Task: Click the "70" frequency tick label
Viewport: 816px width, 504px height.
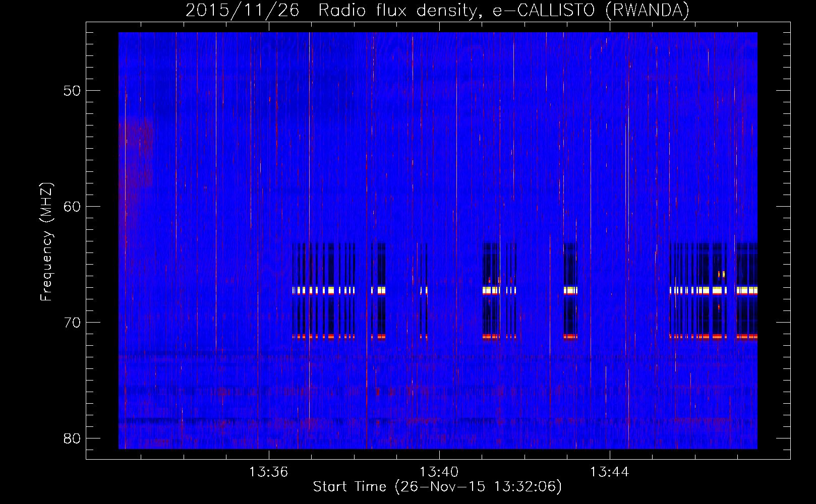Action: pos(73,323)
